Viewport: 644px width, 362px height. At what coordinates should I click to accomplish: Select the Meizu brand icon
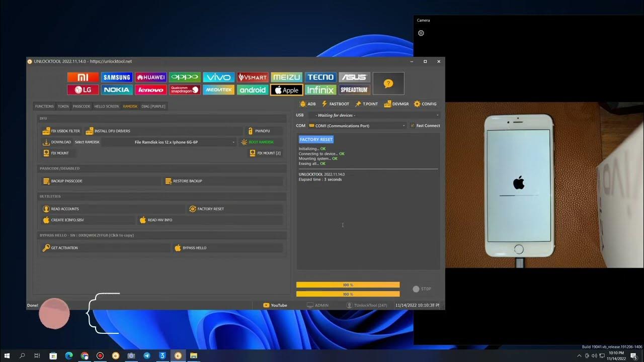pos(286,77)
